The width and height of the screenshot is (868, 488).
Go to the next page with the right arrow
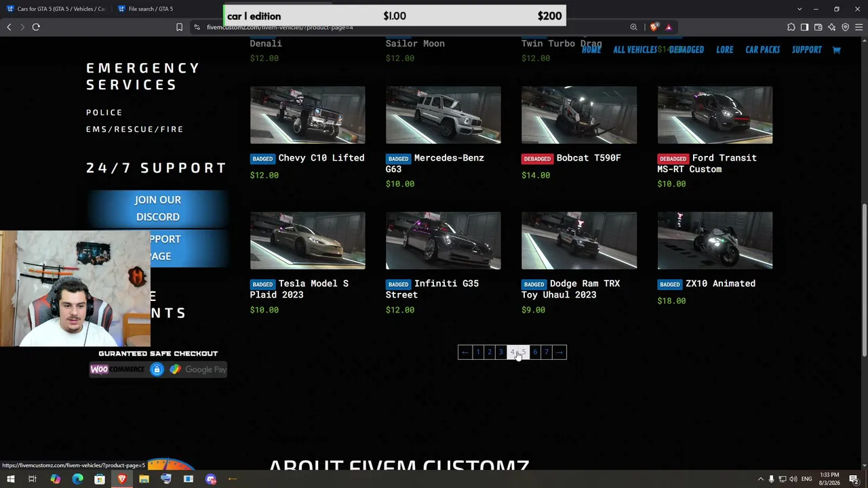pyautogui.click(x=559, y=352)
